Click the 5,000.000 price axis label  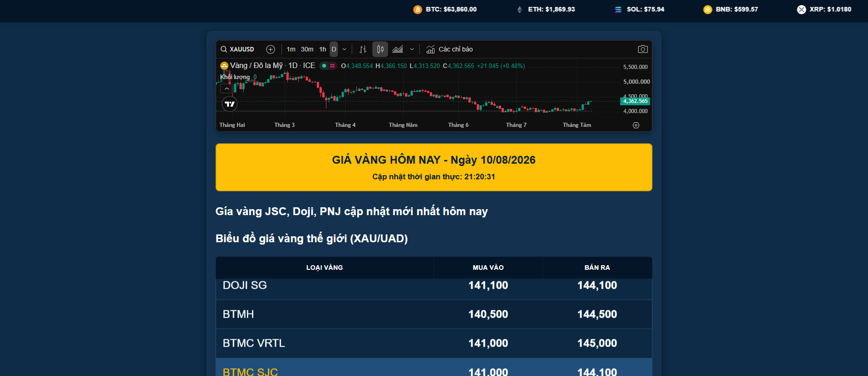636,82
